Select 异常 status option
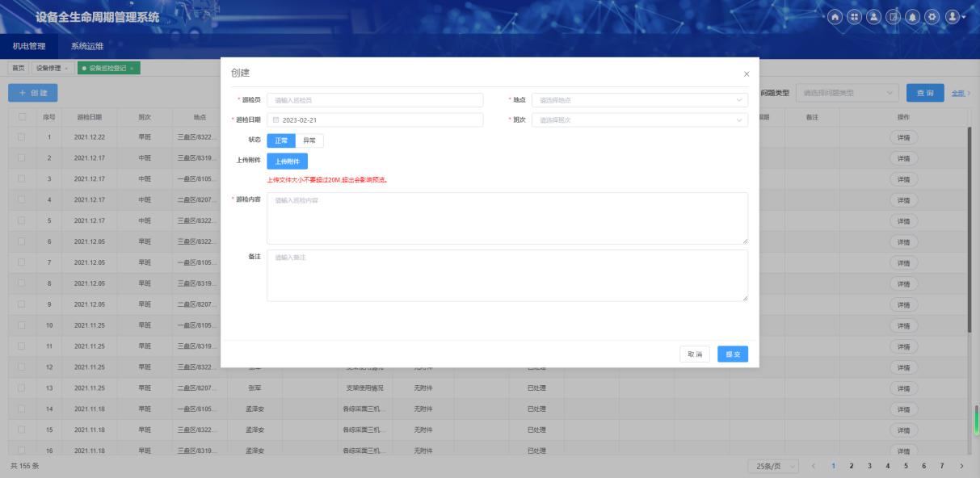Viewport: 980px width, 478px height. pos(309,140)
